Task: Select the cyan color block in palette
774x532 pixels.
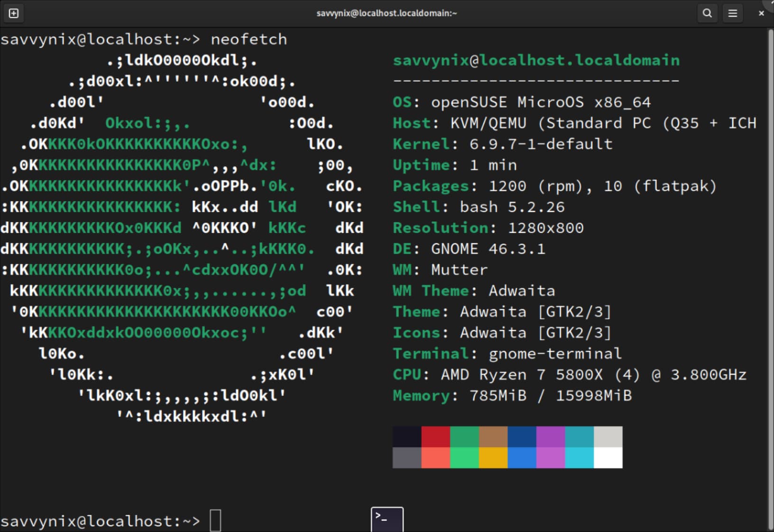Action: coord(579,458)
